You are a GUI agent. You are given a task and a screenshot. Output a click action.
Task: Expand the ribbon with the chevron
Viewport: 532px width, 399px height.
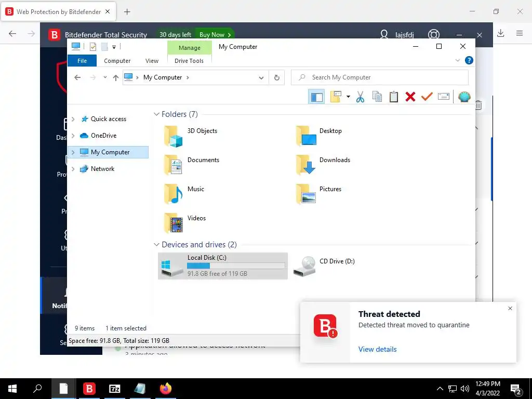point(457,60)
